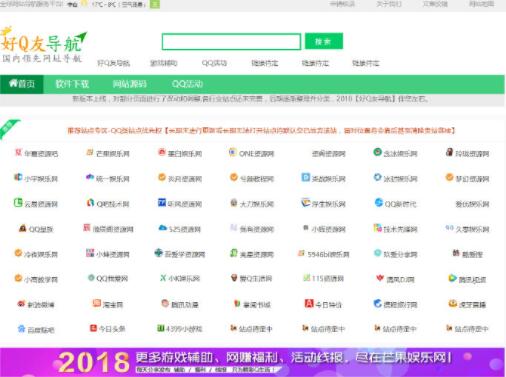Click the 115资源网 icon
506x377 pixels.
306,277
